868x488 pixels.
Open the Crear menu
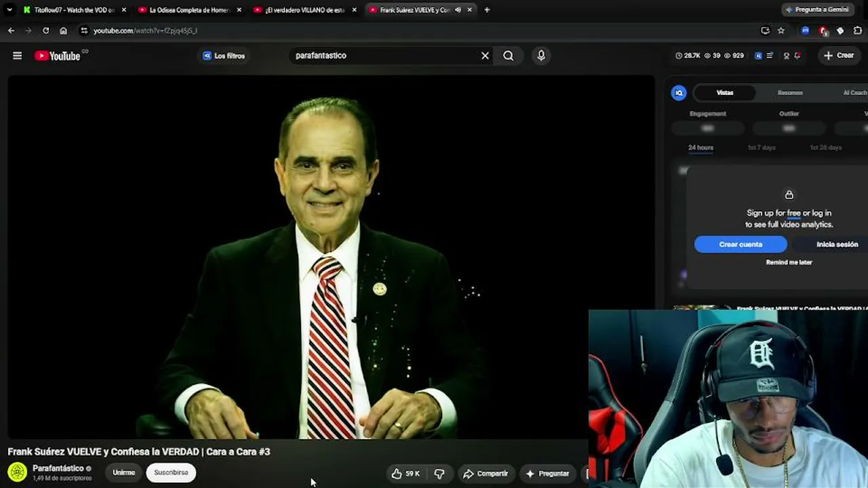pos(840,56)
